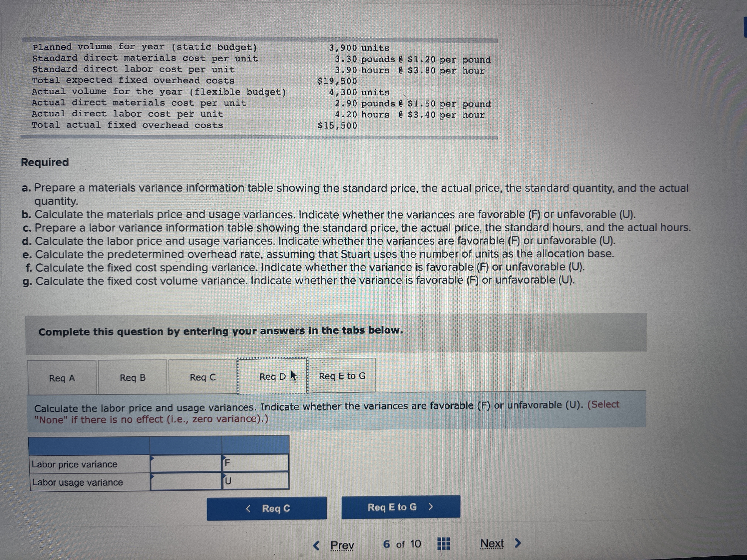The image size is (747, 560).
Task: Switch to the Req B tab
Action: (133, 377)
